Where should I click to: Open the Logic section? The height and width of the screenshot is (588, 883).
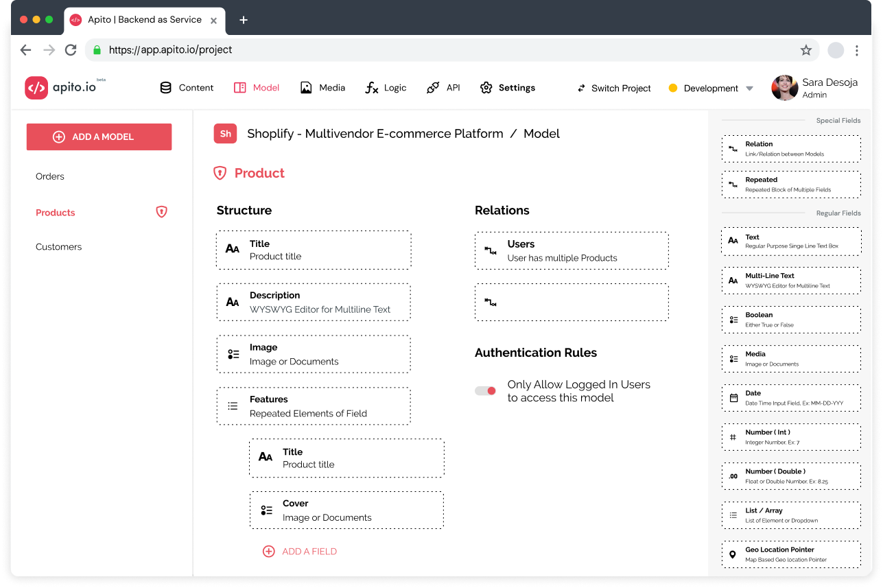386,88
